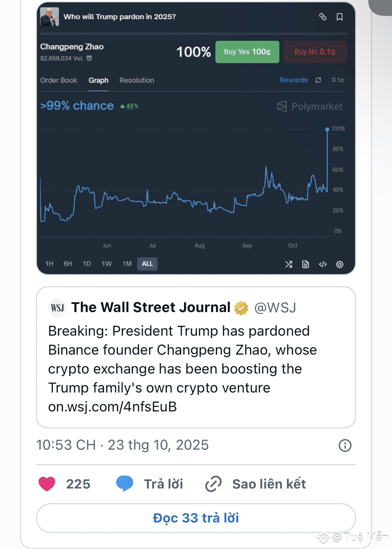Click the shuffle icon below the chart
Viewport: 392px width, 549px height.
288,264
